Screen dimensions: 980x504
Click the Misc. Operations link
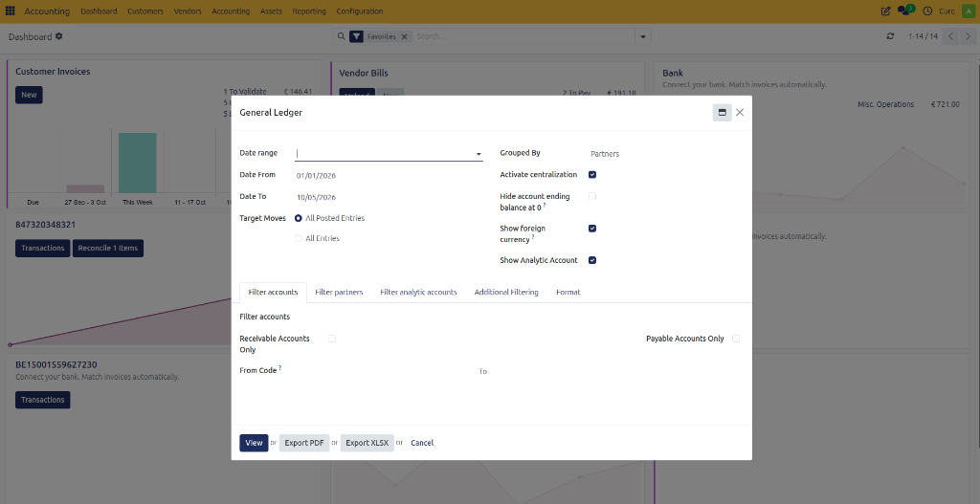click(885, 104)
